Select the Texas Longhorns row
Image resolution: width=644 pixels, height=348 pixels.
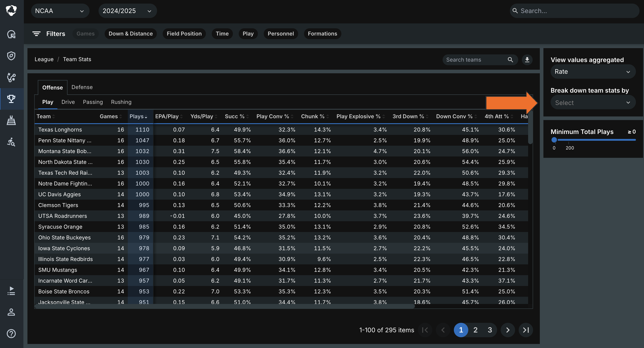point(281,130)
